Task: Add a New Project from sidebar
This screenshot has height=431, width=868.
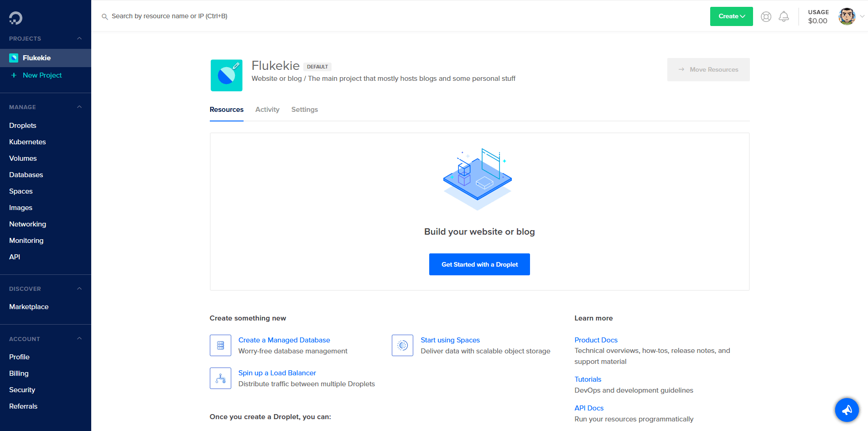Action: coord(42,75)
